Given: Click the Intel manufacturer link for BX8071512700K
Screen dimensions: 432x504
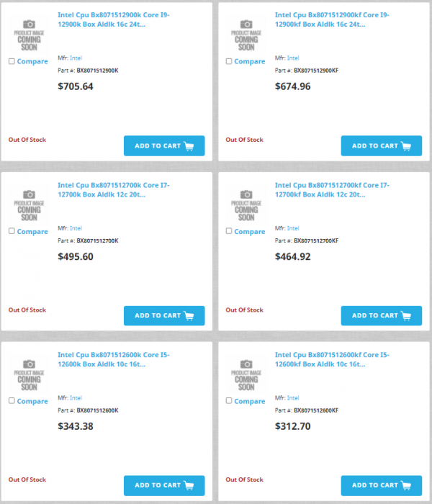Looking at the screenshot, I should click(76, 228).
